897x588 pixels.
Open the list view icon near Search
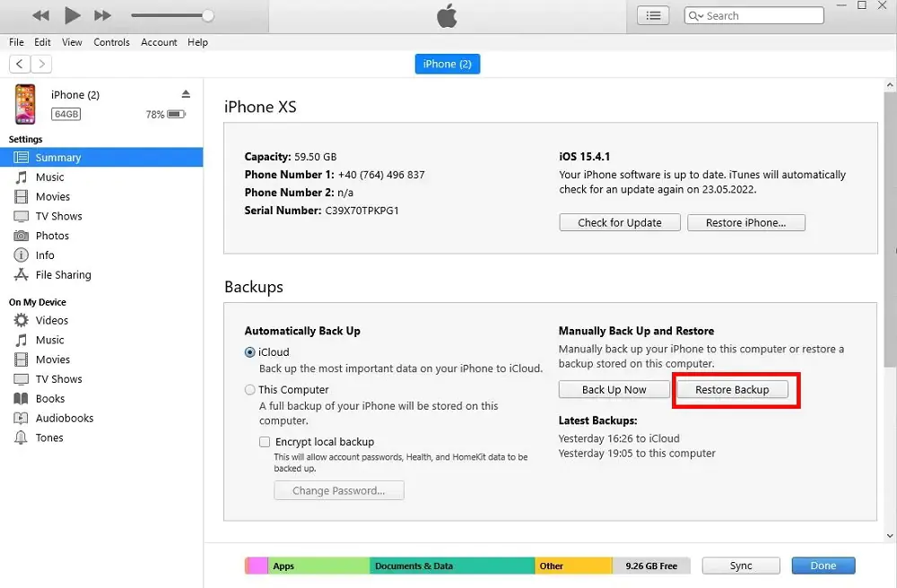tap(653, 15)
